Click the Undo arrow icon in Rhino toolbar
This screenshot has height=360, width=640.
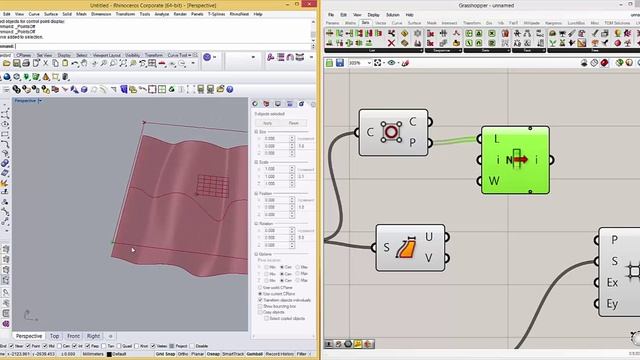click(x=75, y=63)
